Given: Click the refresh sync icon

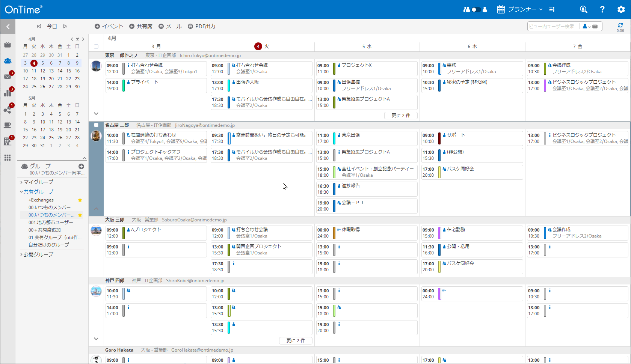Looking at the screenshot, I should click(x=620, y=25).
